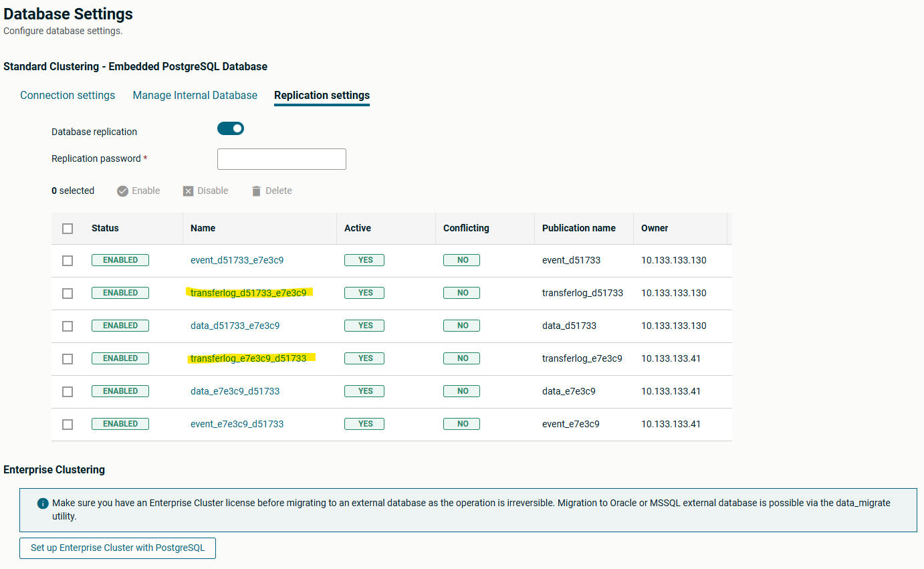924x569 pixels.
Task: Open the transferlog_d51733_e7e3c9 link
Action: [x=248, y=293]
